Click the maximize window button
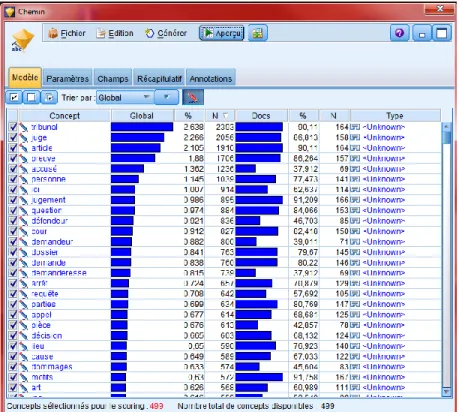Screen dimensions: 459x412 pos(441,33)
